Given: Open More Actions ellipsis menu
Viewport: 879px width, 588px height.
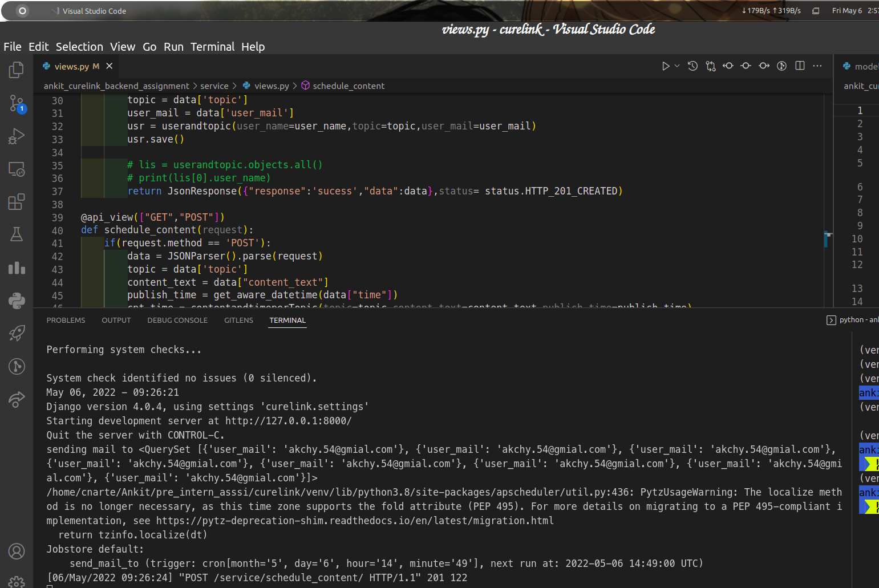Looking at the screenshot, I should point(817,66).
